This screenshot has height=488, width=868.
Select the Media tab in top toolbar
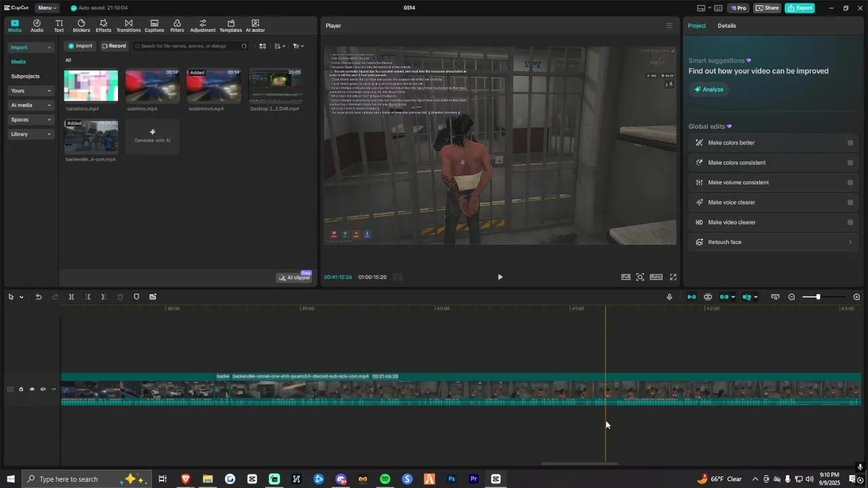(14, 26)
